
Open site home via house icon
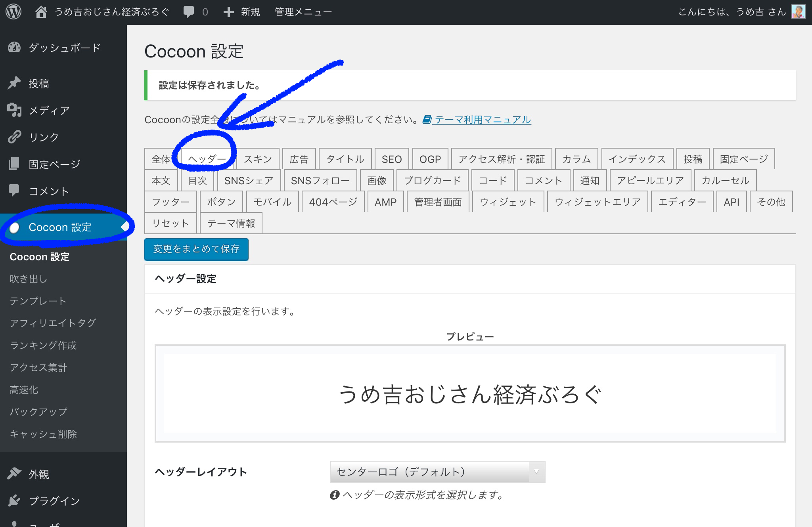[x=41, y=12]
